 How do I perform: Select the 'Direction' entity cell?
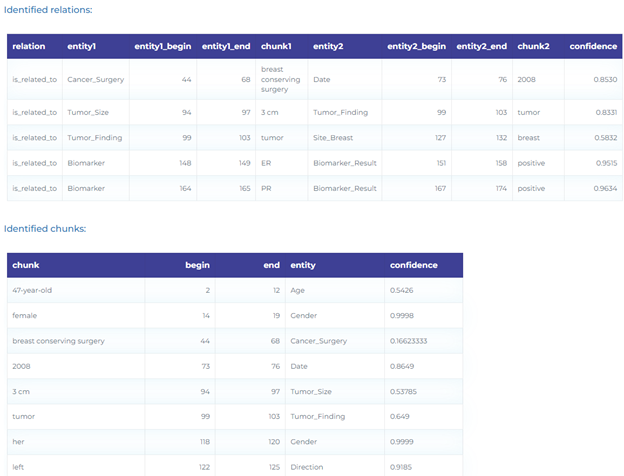[307, 467]
